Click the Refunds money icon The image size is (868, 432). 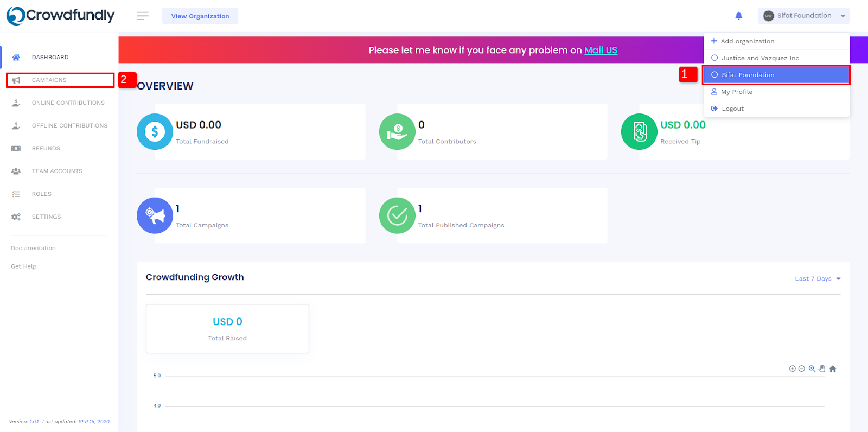[x=16, y=149]
